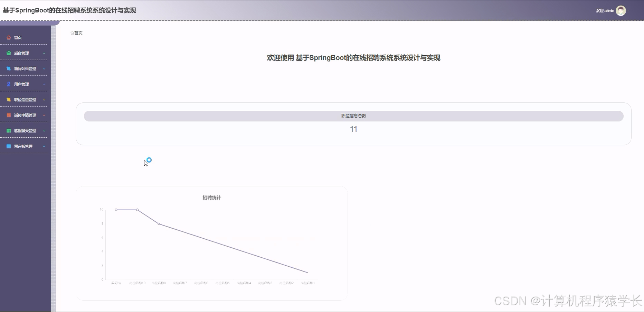This screenshot has height=312, width=644.
Task: Click the 新闻公告管理 blue icon
Action: click(x=9, y=68)
